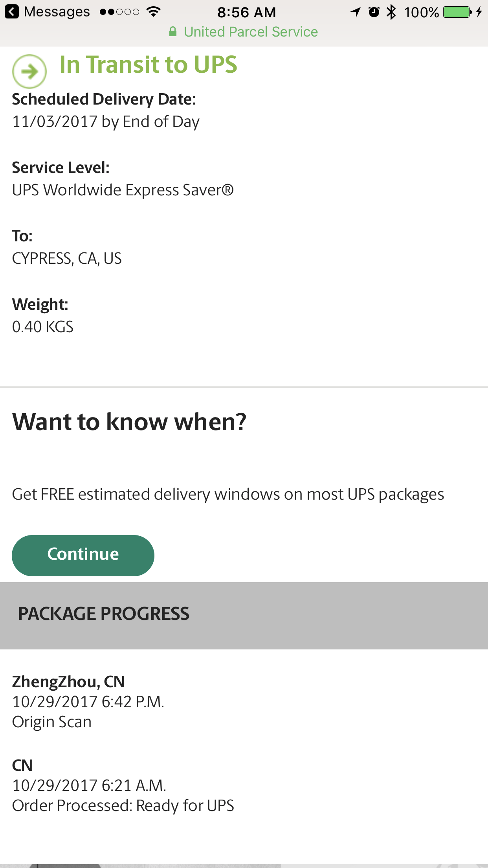Tap the Bluetooth status icon
The image size is (488, 868).
pos(391,12)
